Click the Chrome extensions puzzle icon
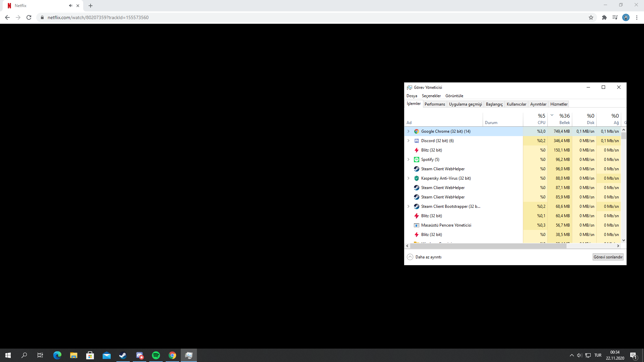The height and width of the screenshot is (362, 644). (x=604, y=17)
